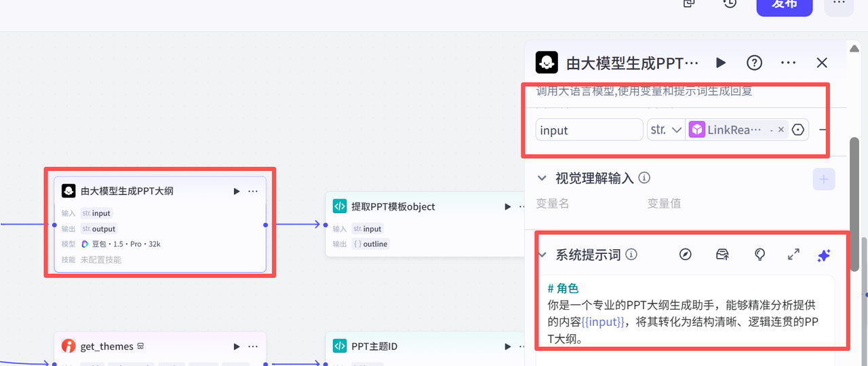Click the input variable name field
The height and width of the screenshot is (366, 868).
coord(589,130)
